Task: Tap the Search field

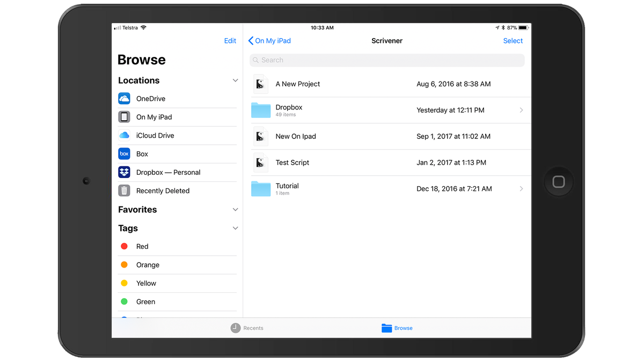Action: coord(387,60)
